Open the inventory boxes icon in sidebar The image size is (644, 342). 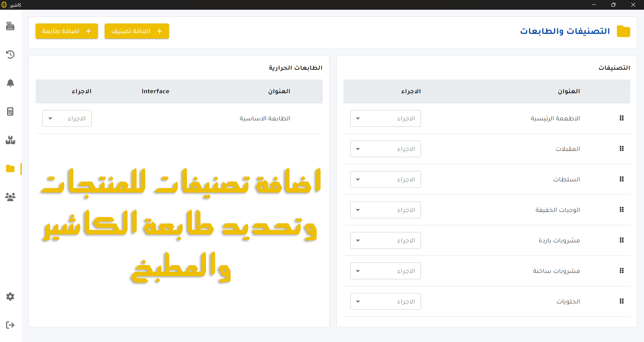[10, 140]
